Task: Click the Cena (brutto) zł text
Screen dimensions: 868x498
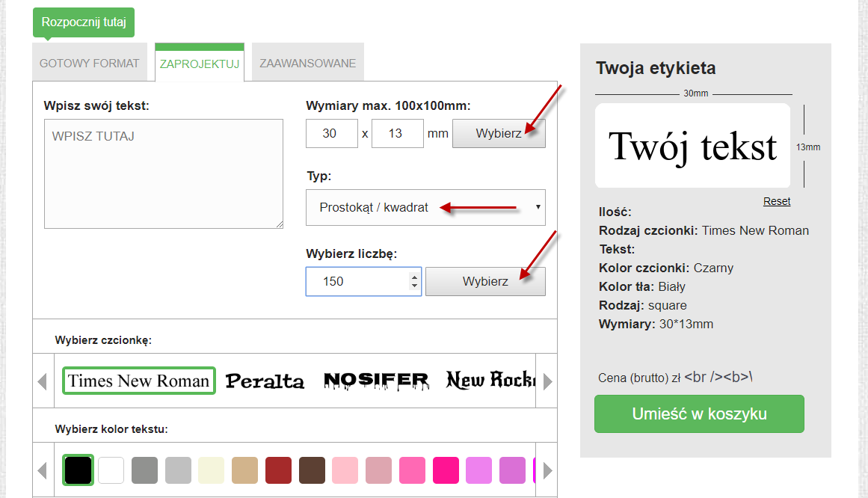Action: pyautogui.click(x=639, y=378)
